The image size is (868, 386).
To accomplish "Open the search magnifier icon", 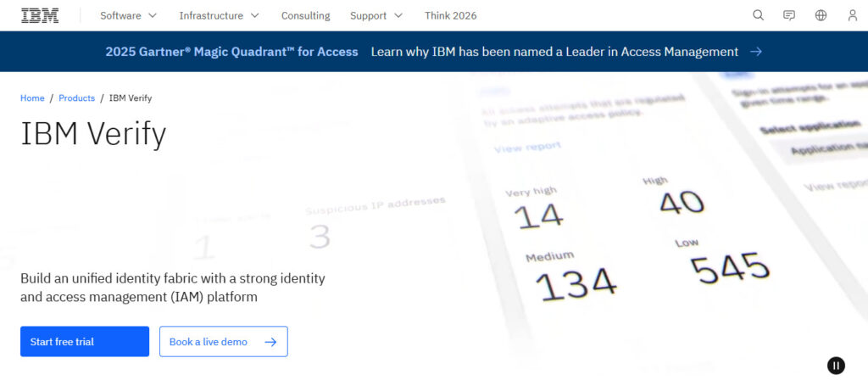I will [x=758, y=15].
